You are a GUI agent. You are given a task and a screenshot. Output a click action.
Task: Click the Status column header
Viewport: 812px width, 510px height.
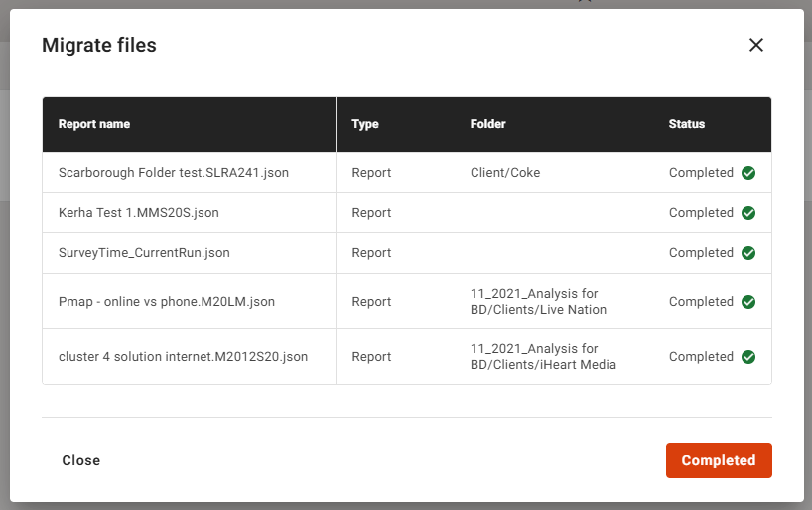[x=687, y=124]
